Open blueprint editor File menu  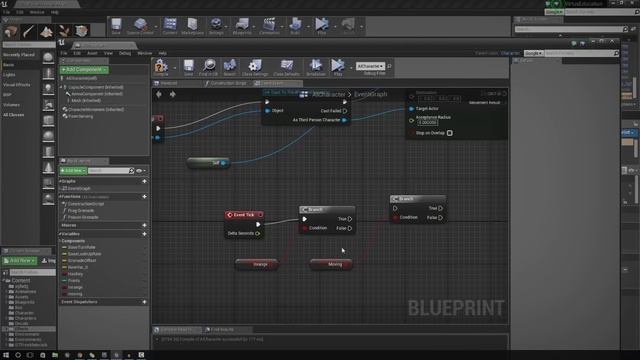point(64,53)
